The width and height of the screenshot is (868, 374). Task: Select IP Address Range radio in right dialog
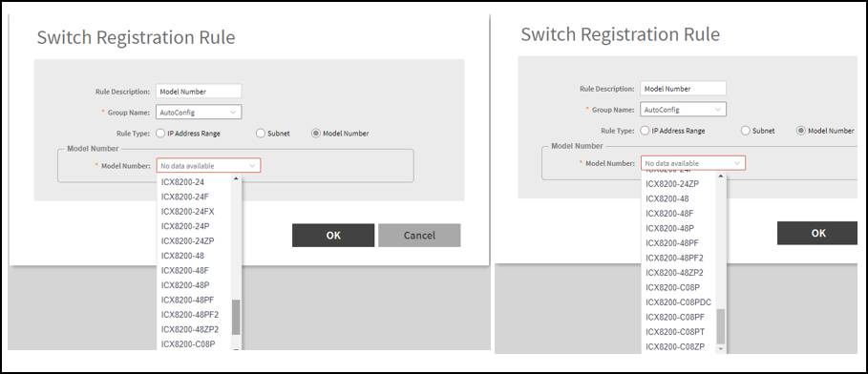[x=645, y=131]
